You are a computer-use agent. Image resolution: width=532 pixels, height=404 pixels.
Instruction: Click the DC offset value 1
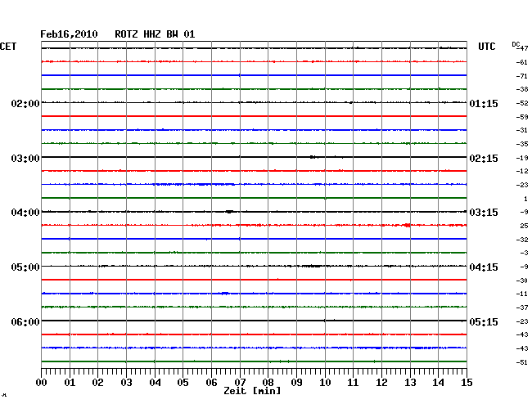click(x=525, y=199)
